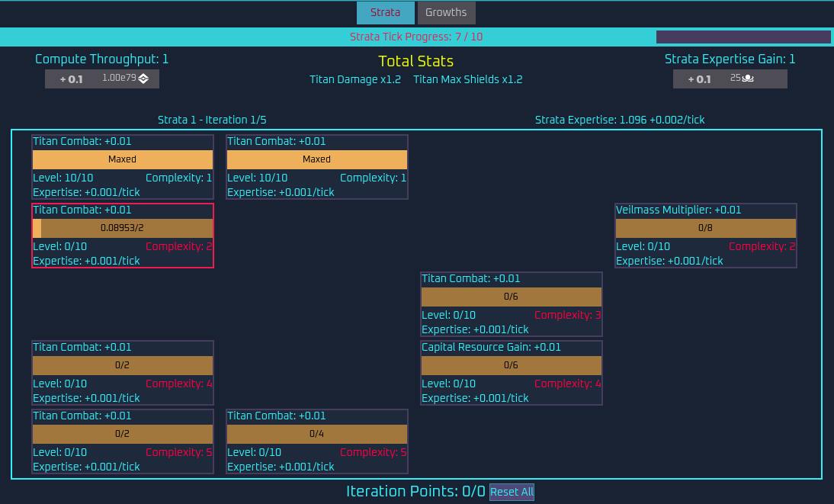Select second maxed Titan Combat node
Screen dimensions: 834x504
pyautogui.click(x=316, y=167)
